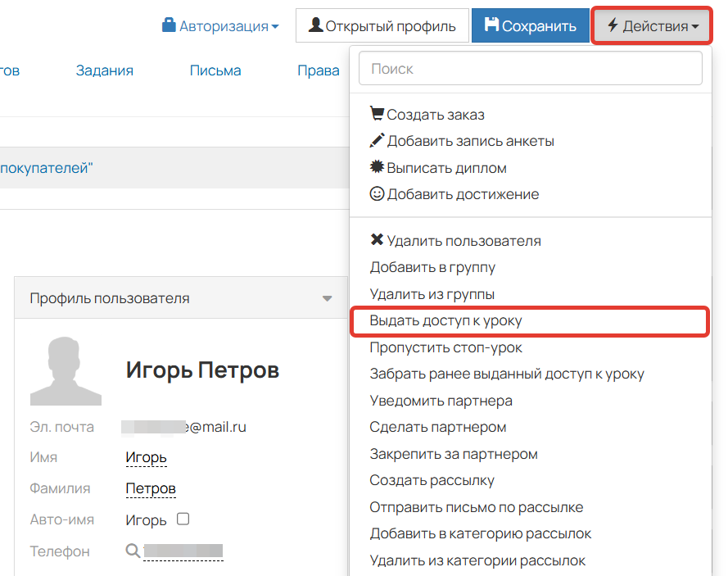Click pencil icon next to Добавить запись анкеты
This screenshot has width=728, height=576.
(x=377, y=140)
